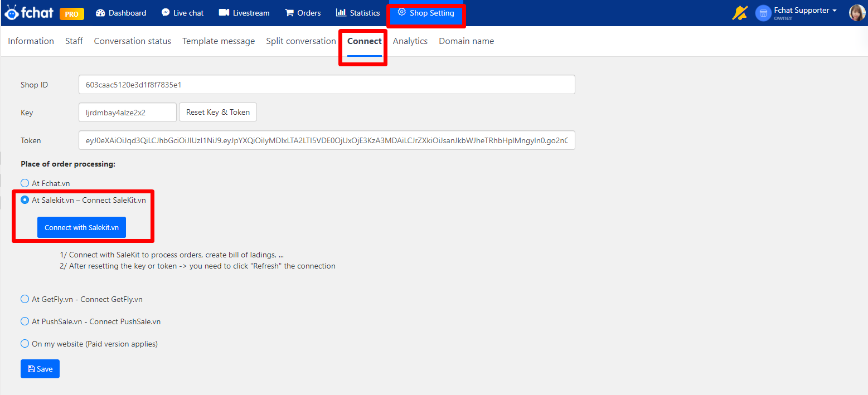Click the Key input field
Screen dimensions: 868x395
(128, 112)
